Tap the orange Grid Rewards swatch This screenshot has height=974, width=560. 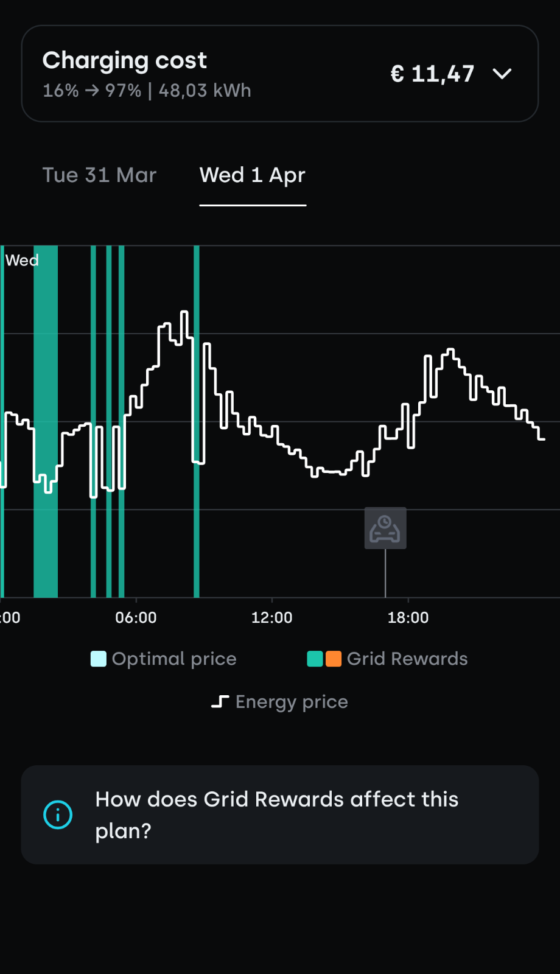tap(334, 659)
